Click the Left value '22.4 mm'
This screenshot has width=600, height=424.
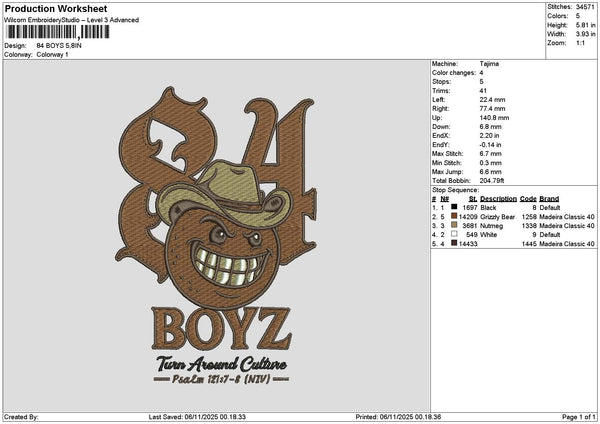(x=492, y=100)
